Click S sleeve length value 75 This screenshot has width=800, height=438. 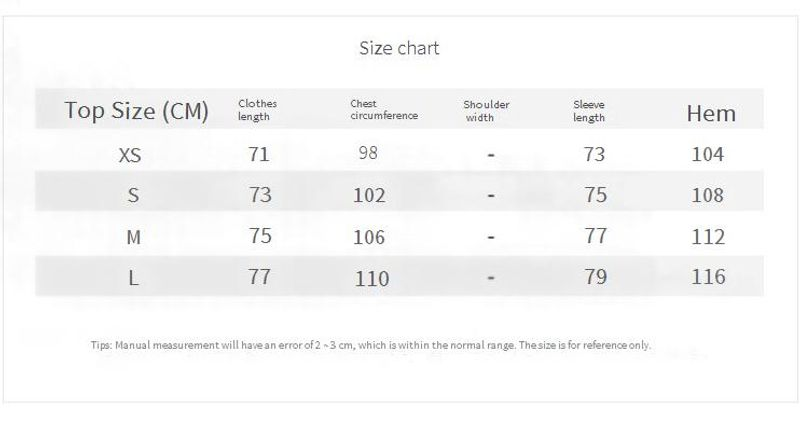595,195
